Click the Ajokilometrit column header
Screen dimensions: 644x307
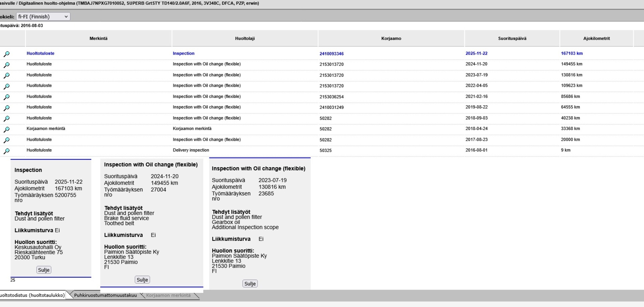pyautogui.click(x=596, y=39)
